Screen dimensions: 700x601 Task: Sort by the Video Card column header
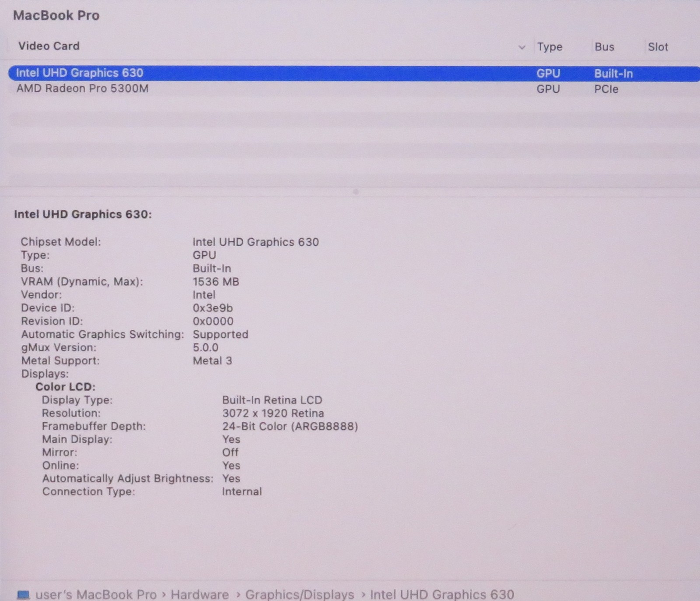pyautogui.click(x=49, y=46)
